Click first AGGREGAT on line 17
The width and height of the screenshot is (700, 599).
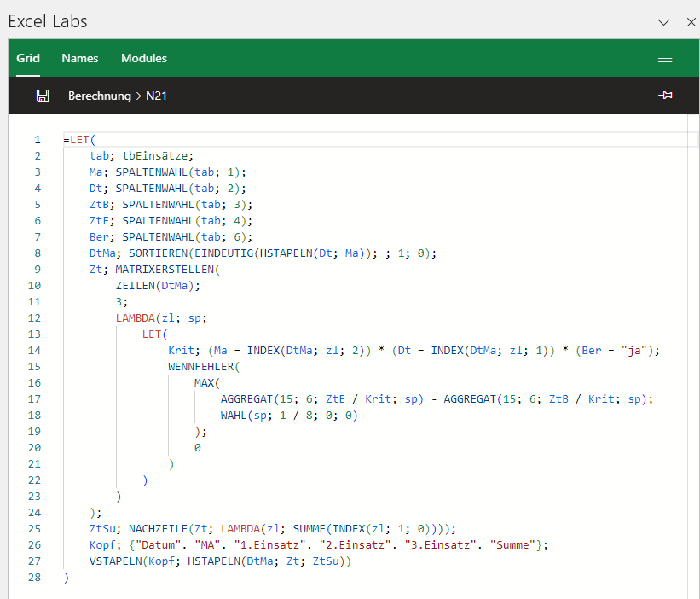[x=246, y=399]
